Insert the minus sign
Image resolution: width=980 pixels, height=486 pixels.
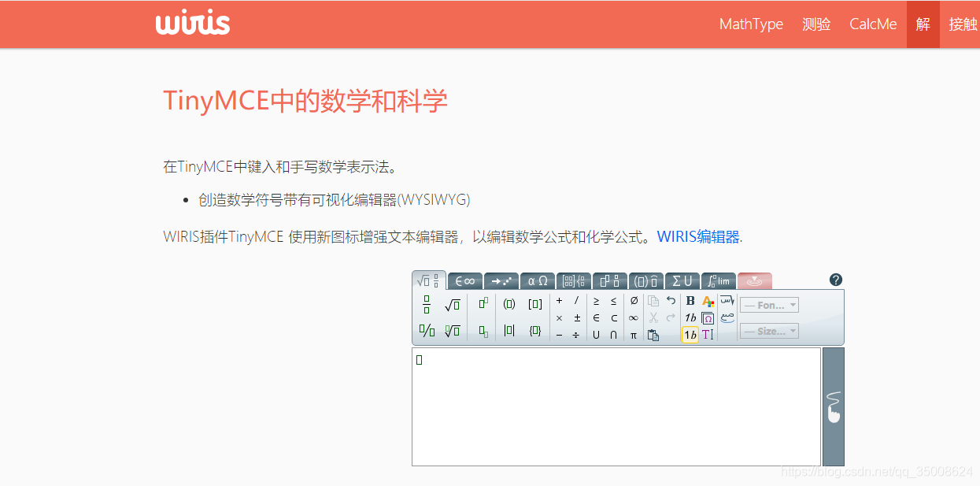coord(559,336)
